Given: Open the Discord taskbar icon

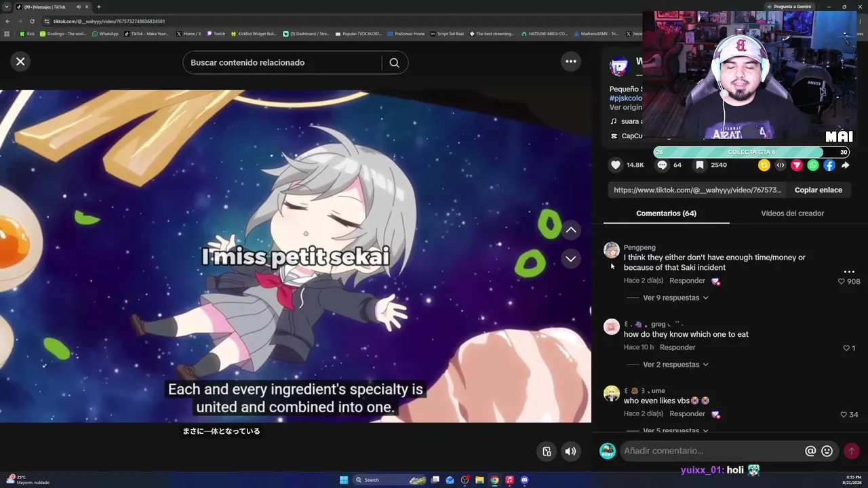Looking at the screenshot, I should tap(524, 480).
